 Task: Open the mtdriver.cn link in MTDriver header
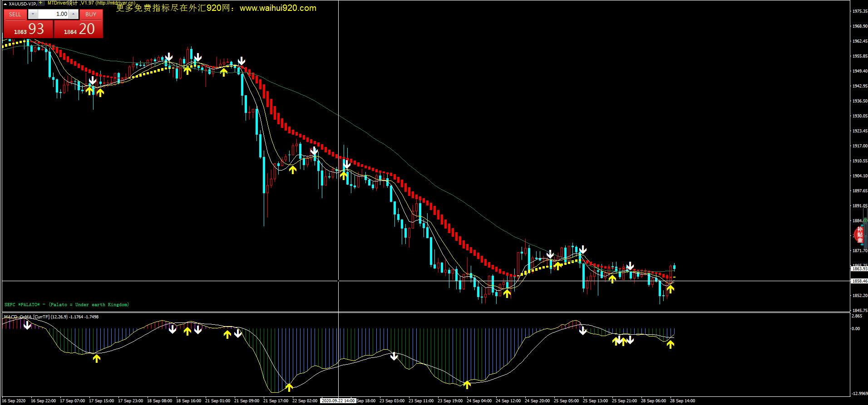point(115,3)
